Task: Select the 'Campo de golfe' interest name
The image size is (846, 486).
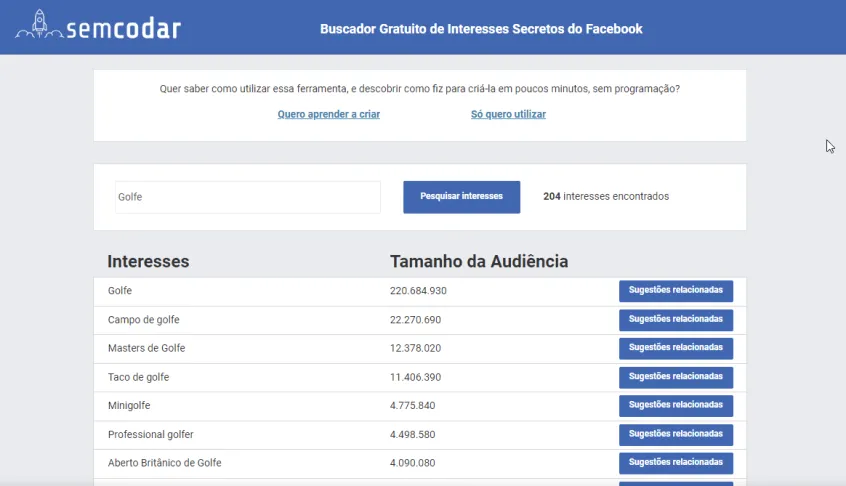Action: tap(143, 320)
